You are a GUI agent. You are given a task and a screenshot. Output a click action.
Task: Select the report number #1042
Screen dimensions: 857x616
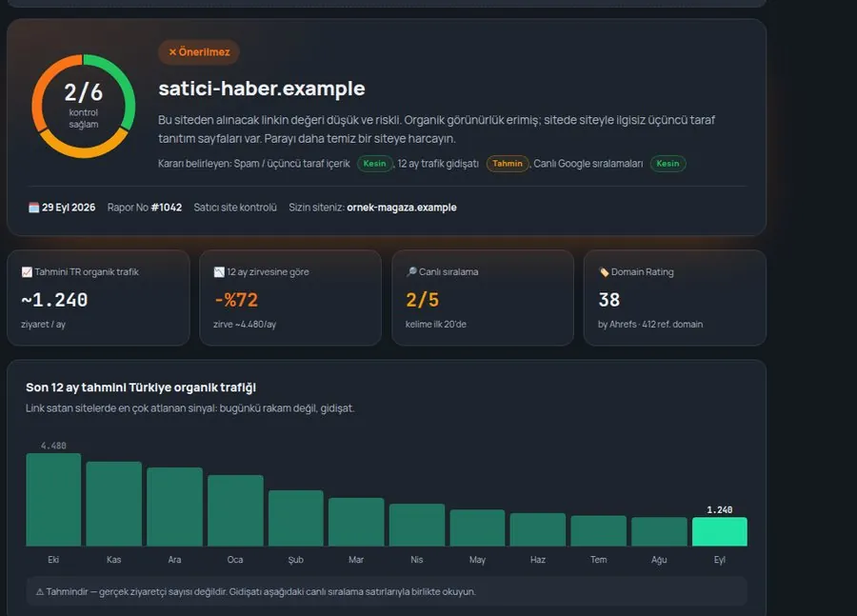(x=167, y=208)
